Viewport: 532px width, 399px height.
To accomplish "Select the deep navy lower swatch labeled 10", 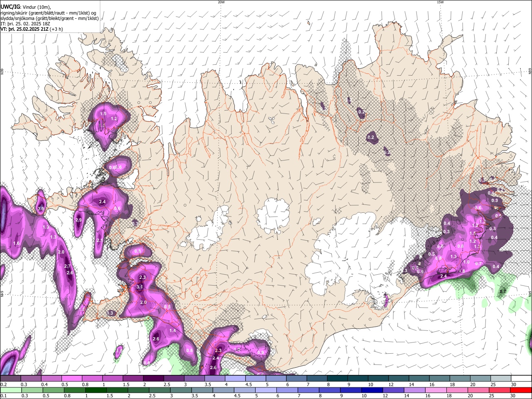I will tap(372, 390).
